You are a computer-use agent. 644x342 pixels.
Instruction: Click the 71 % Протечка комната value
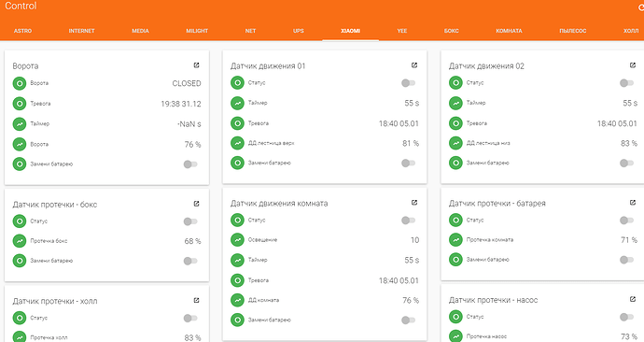point(629,240)
